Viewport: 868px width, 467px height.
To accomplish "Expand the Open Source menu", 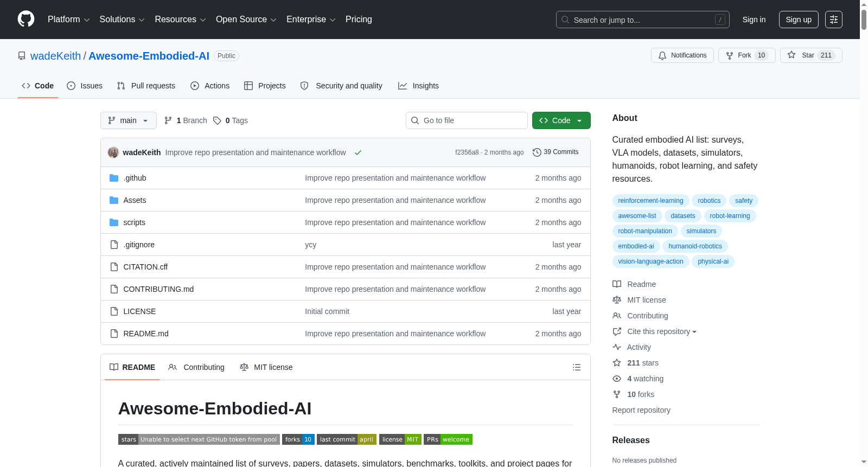I will tap(246, 20).
